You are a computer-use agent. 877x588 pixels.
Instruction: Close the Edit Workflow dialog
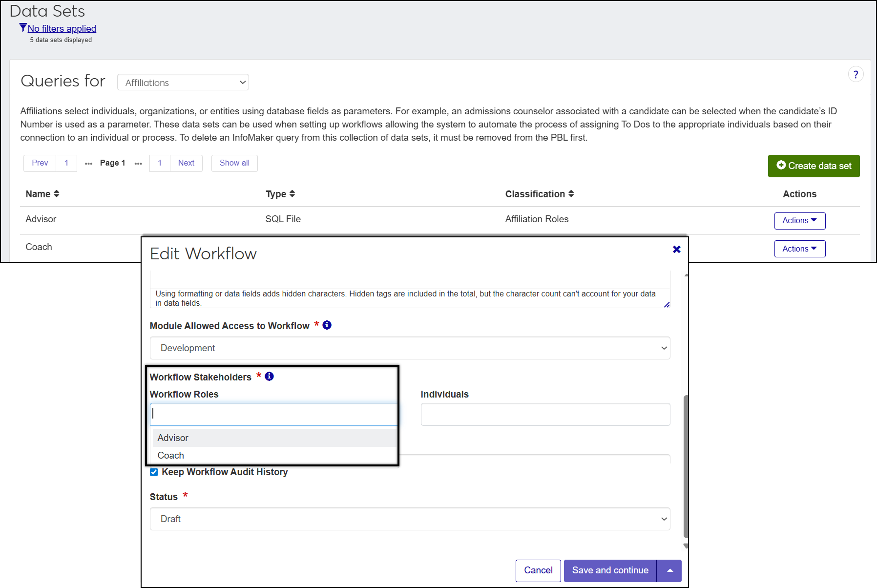pyautogui.click(x=676, y=250)
